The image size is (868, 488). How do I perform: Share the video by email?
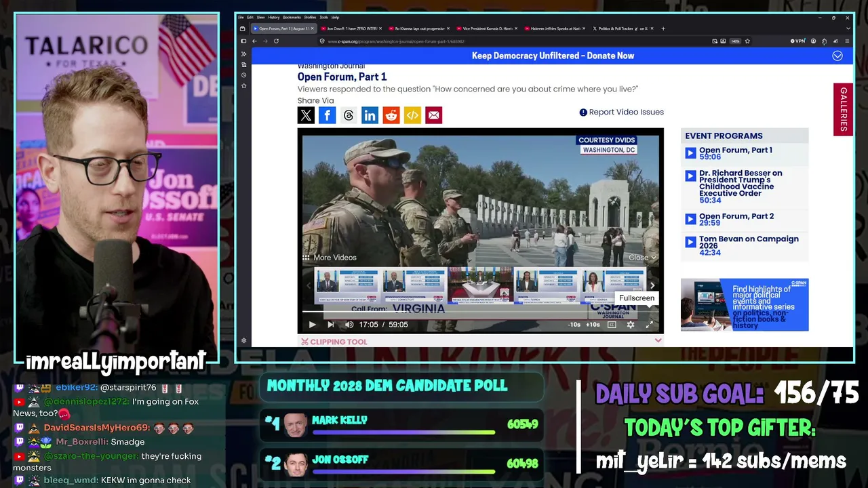tap(434, 115)
